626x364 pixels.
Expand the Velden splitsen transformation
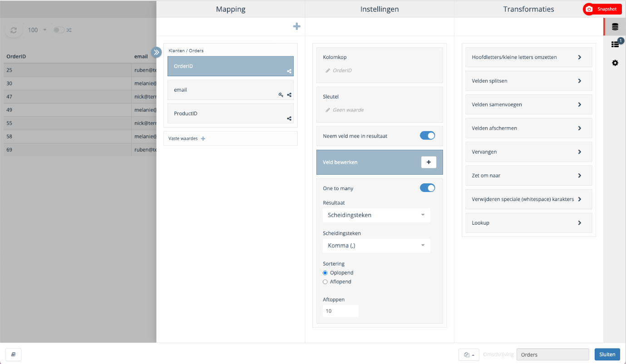click(x=529, y=81)
